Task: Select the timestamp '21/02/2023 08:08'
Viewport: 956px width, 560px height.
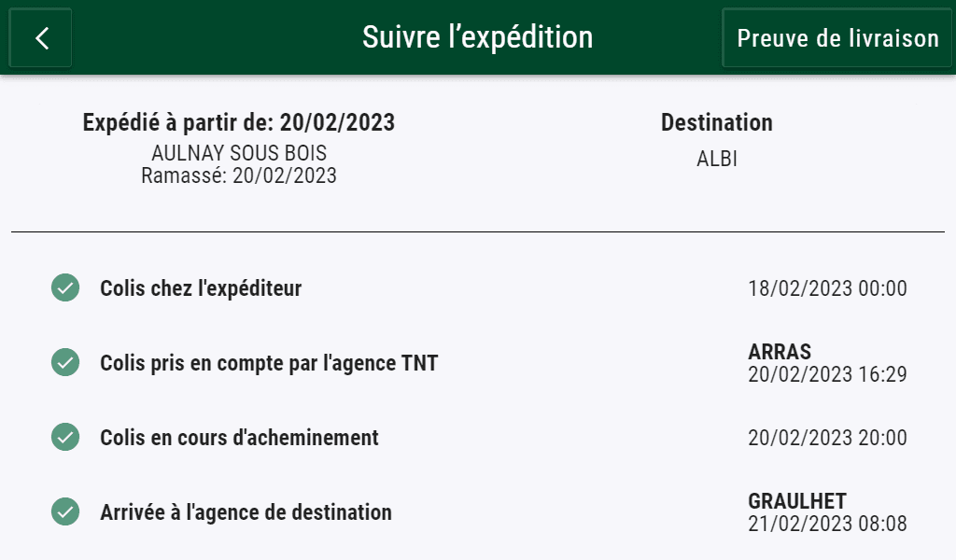Action: 827,523
